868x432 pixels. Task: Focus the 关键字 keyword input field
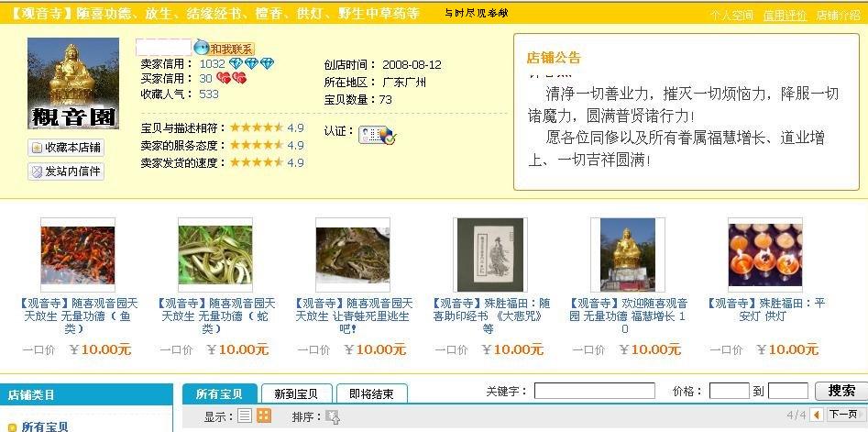tap(595, 391)
